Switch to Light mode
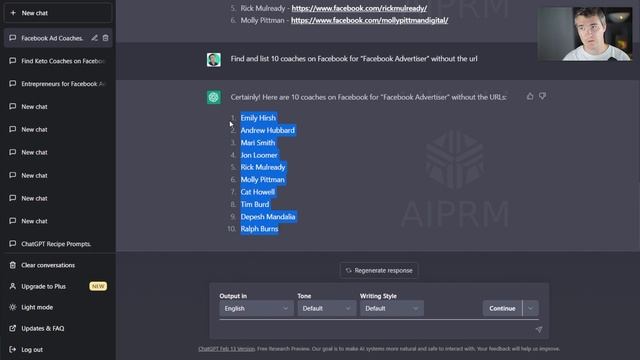640x360 pixels. [x=58, y=307]
